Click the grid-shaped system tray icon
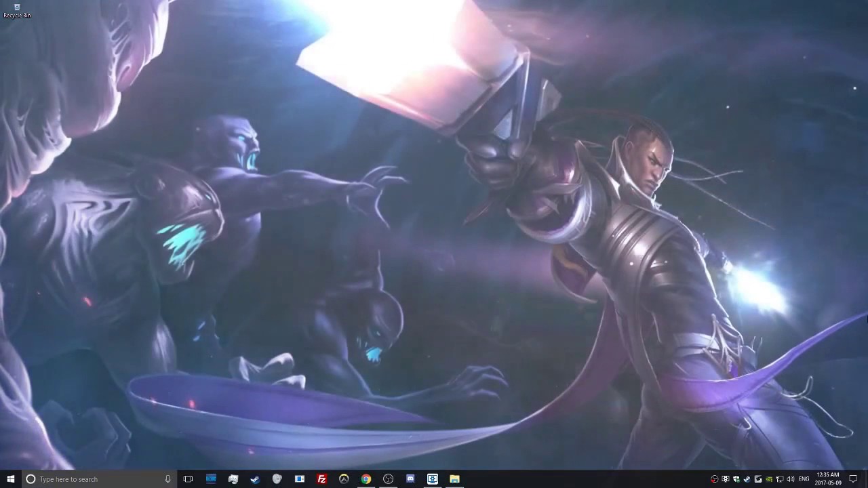The width and height of the screenshot is (868, 488). coord(726,479)
